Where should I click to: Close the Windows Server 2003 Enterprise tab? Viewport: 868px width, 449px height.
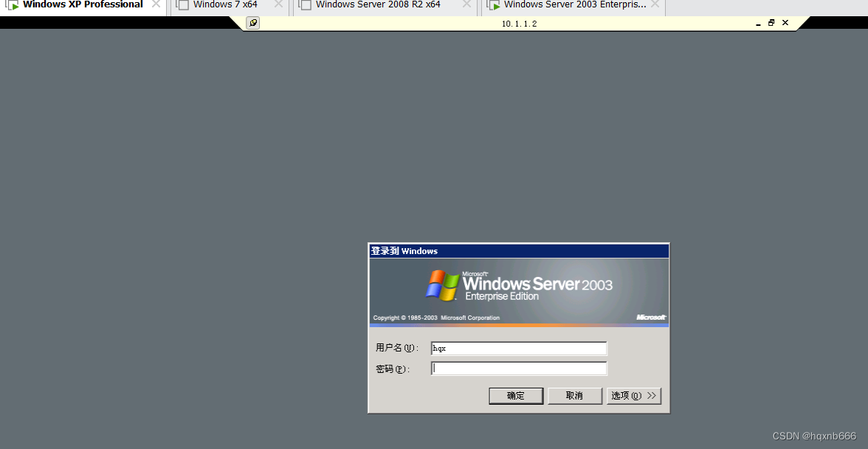[x=655, y=4]
